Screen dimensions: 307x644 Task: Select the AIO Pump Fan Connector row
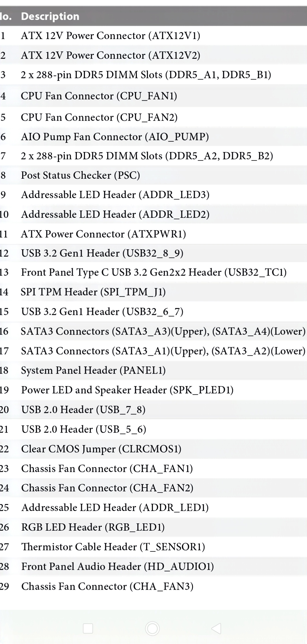pos(115,136)
